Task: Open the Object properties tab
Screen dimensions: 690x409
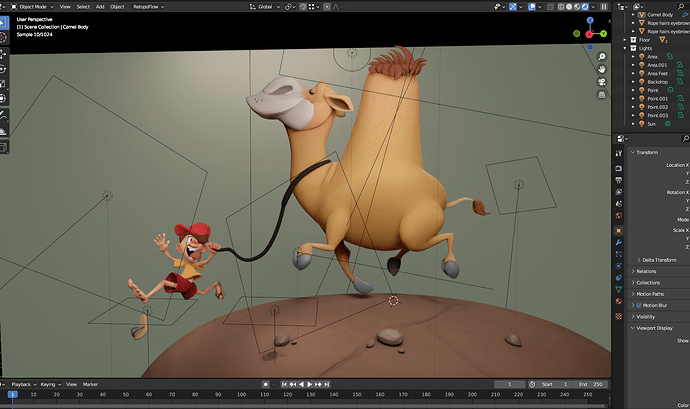Action: 619,231
